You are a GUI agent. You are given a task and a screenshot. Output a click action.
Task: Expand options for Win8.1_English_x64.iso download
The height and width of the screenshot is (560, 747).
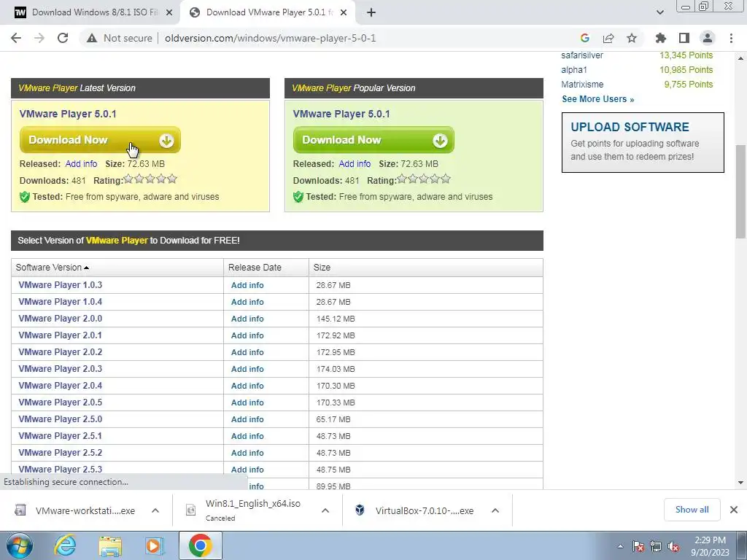pos(325,510)
